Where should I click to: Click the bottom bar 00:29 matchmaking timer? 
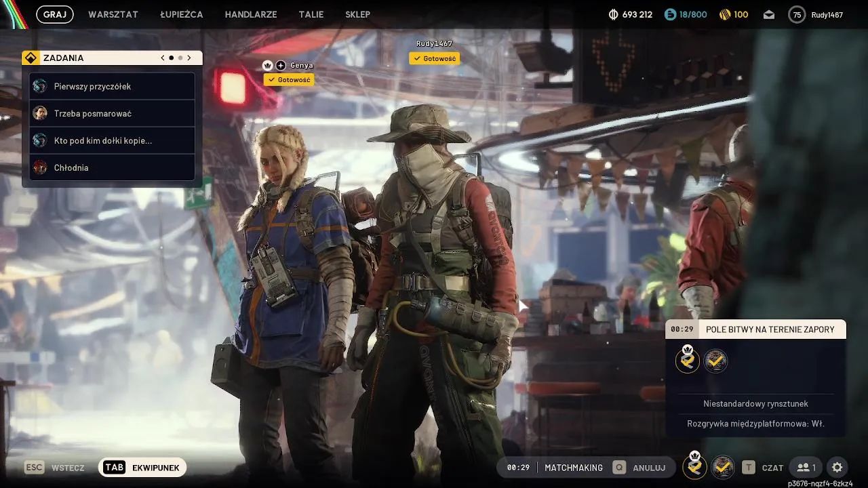[518, 468]
